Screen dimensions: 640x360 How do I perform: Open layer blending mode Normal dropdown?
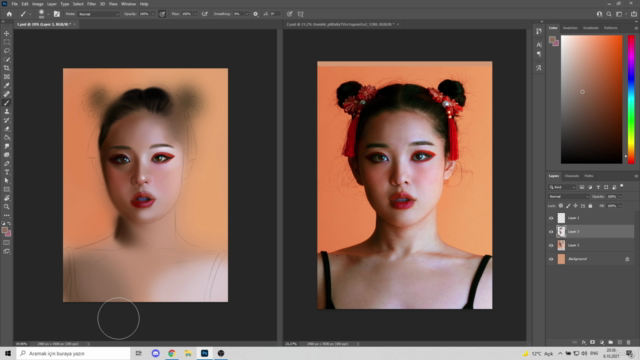pyautogui.click(x=569, y=196)
